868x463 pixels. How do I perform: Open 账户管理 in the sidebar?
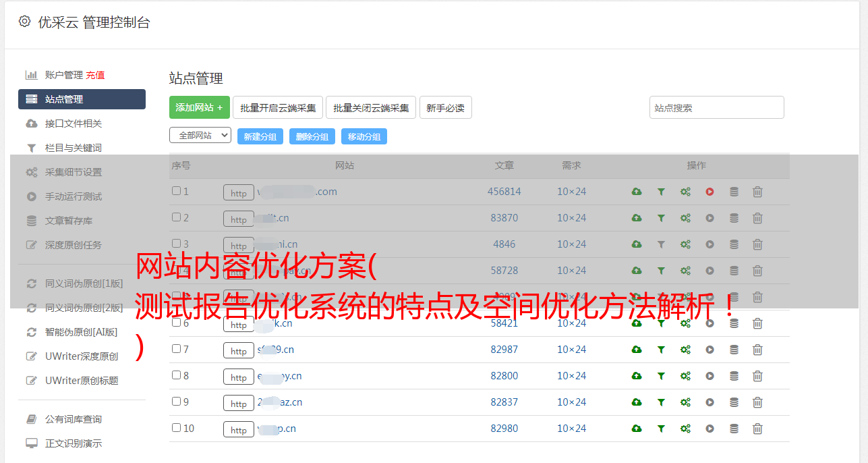(64, 75)
